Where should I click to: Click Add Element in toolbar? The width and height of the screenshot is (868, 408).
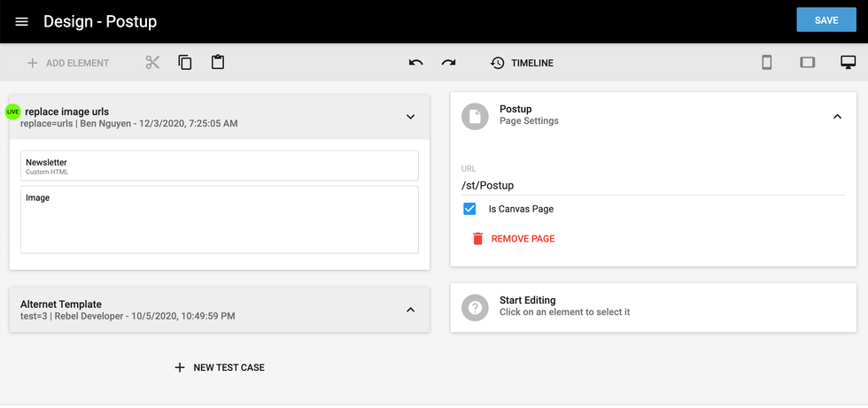(x=68, y=63)
